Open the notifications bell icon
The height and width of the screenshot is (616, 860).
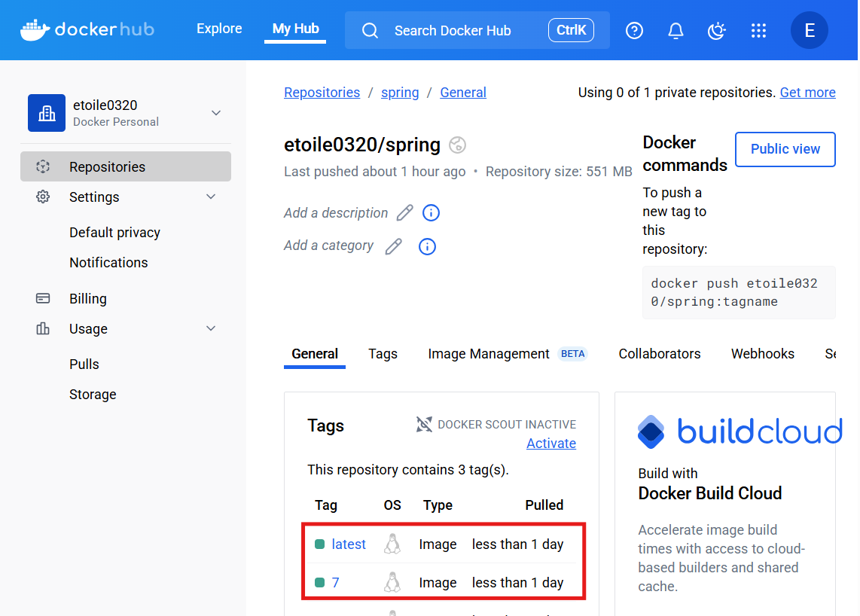pyautogui.click(x=675, y=30)
